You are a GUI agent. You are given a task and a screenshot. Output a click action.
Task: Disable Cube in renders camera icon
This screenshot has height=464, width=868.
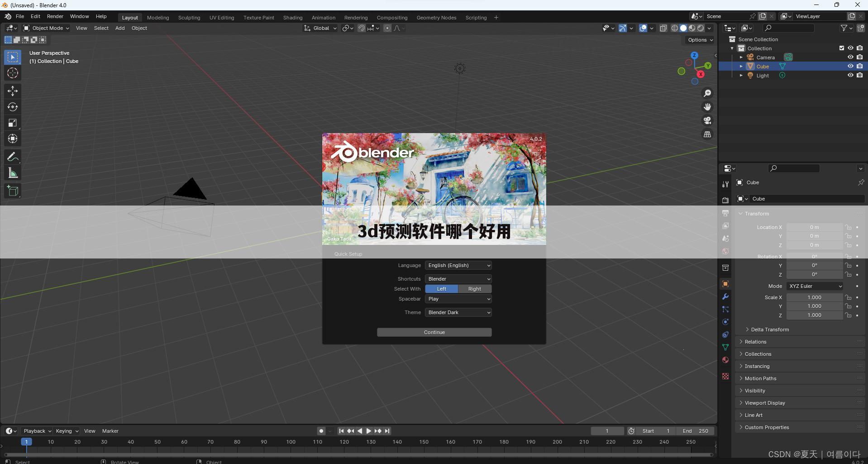(x=860, y=66)
